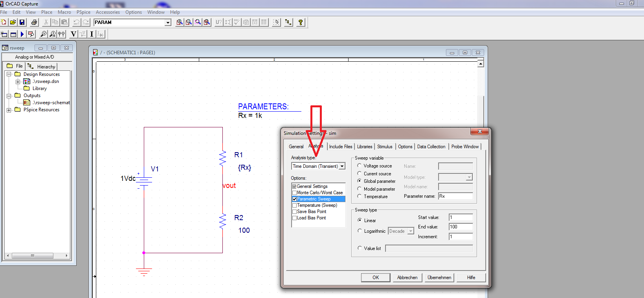Image resolution: width=644 pixels, height=298 pixels.
Task: Open the Edit Simulation Settings icon
Action: (x=13, y=34)
